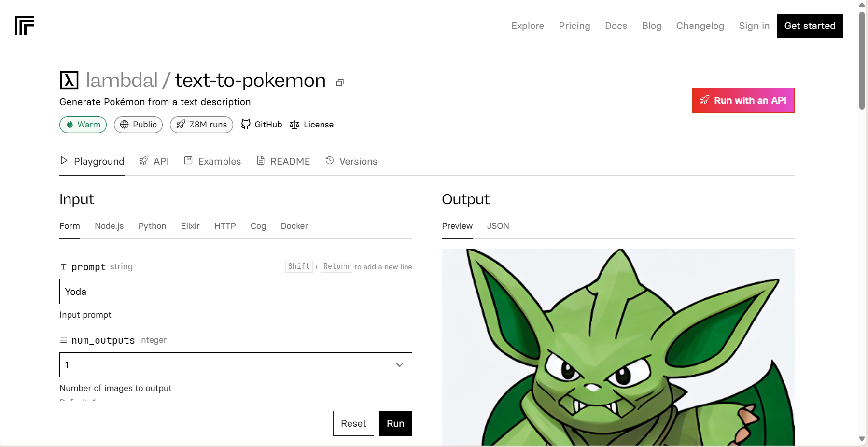Screen dimensions: 868x447
Task: Select the Docker input tab
Action: [294, 226]
